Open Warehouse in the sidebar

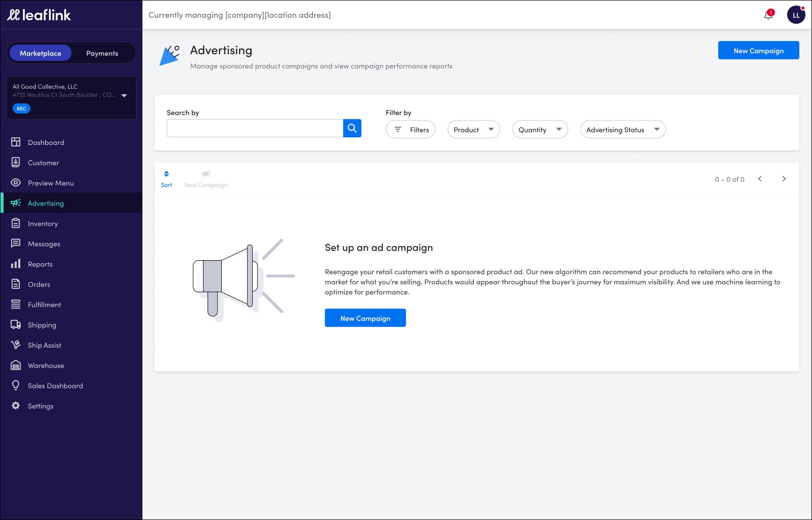pos(45,365)
